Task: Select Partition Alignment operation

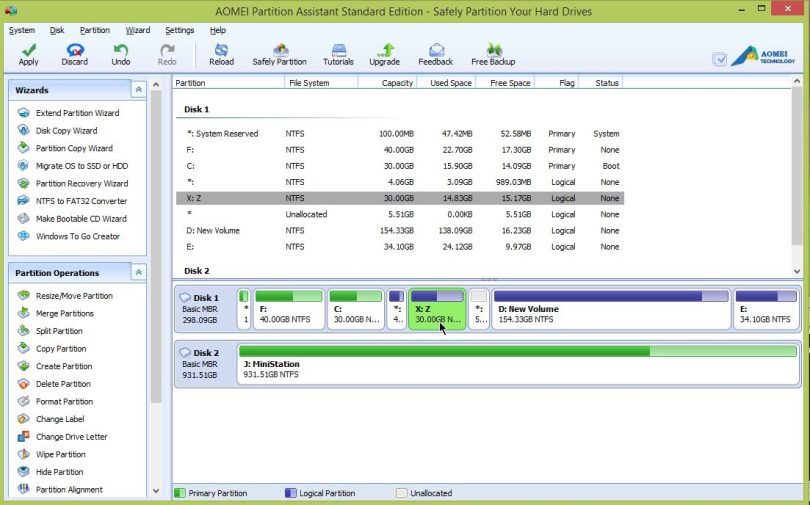Action: (x=69, y=489)
